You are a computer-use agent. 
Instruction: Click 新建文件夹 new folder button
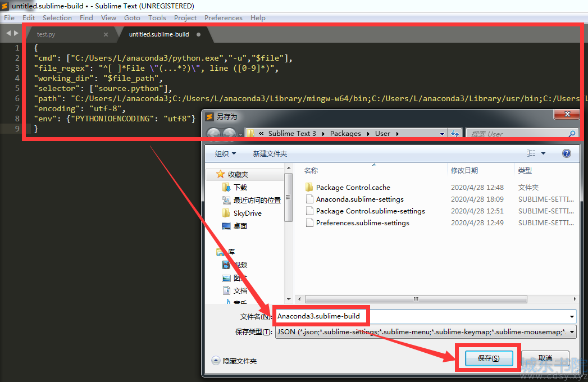point(270,153)
